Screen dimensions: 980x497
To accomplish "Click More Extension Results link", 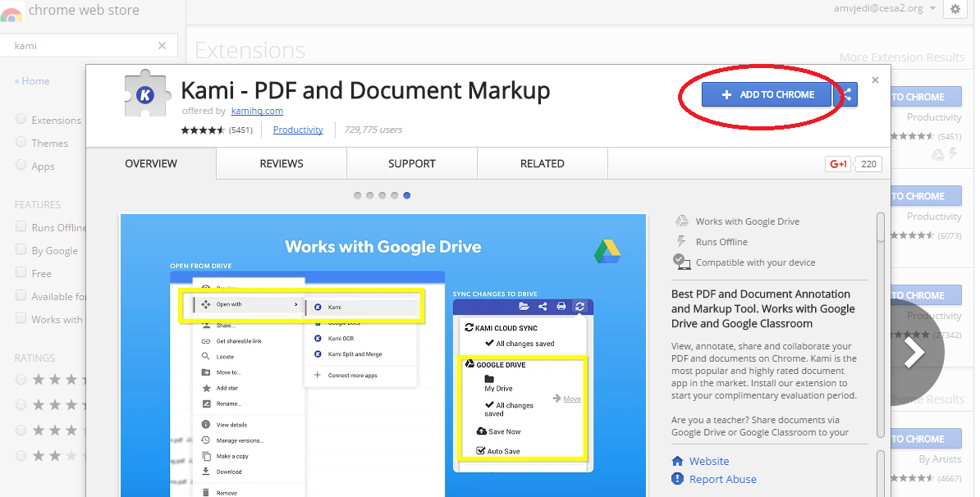I will tap(902, 57).
